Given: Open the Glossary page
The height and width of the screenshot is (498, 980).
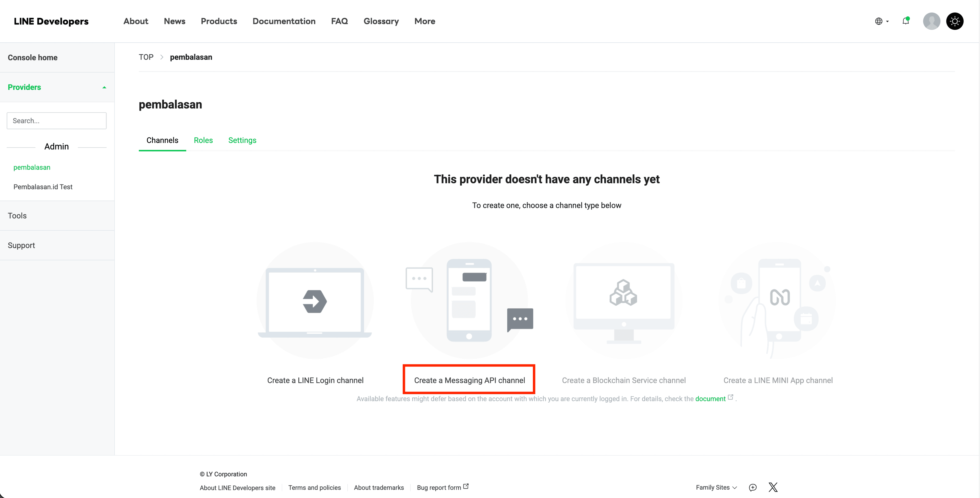Looking at the screenshot, I should tap(381, 21).
